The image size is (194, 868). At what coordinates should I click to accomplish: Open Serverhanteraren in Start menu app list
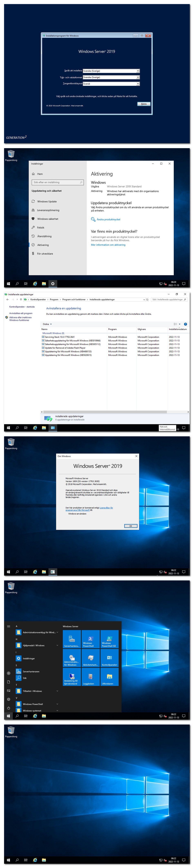(x=37, y=672)
